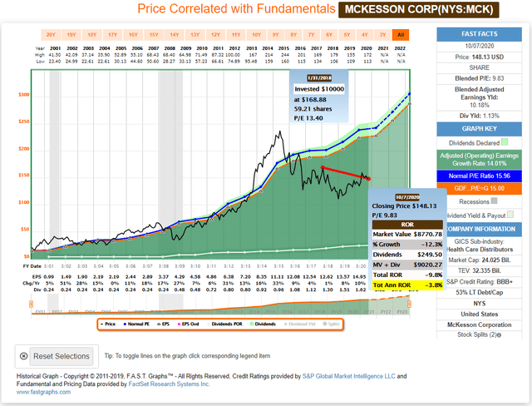Select the 10Y time range tab
The image size is (532, 406).
(x=257, y=35)
